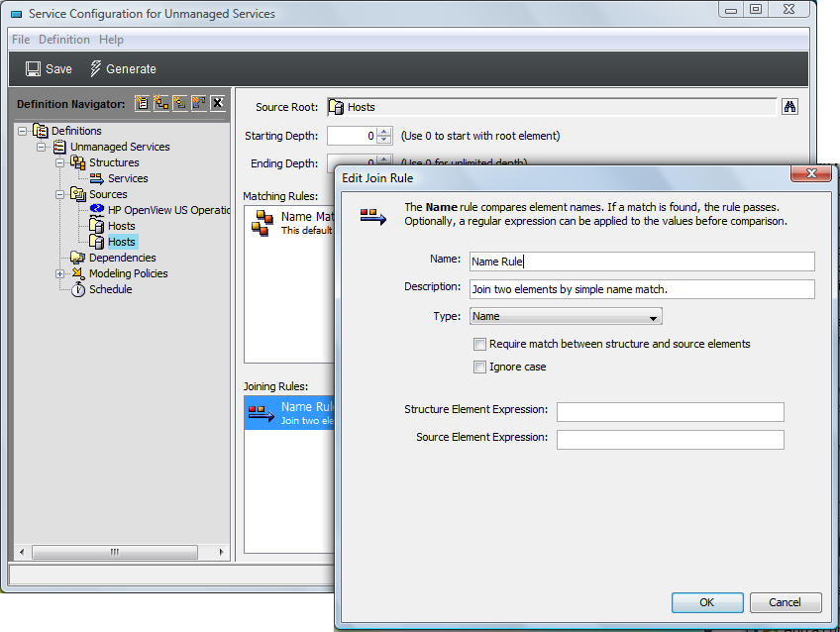The height and width of the screenshot is (632, 840).
Task: Click the Source Root Hosts field
Action: point(552,107)
